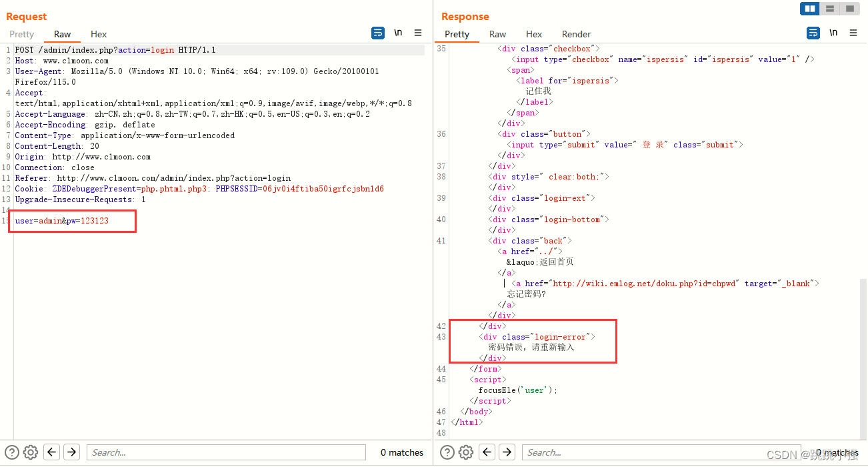The width and height of the screenshot is (868, 467).
Task: Click the Accept-Encoding: gzip, deflate line
Action: pyautogui.click(x=85, y=125)
